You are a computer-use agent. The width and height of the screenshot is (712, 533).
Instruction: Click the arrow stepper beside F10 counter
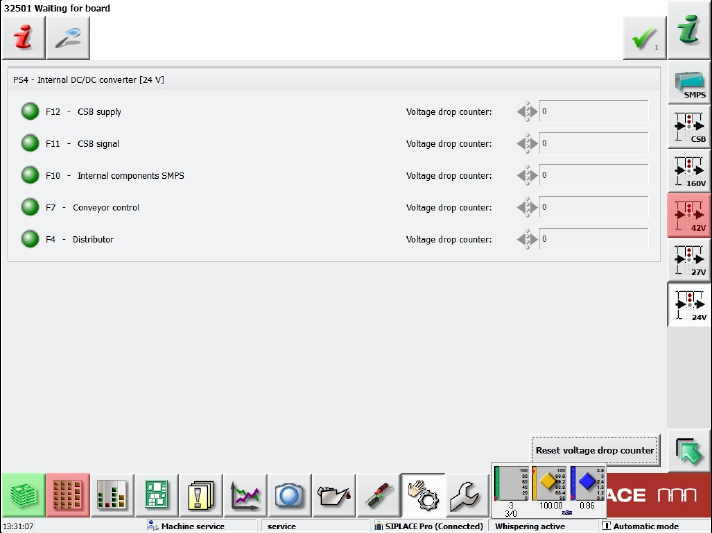point(527,175)
